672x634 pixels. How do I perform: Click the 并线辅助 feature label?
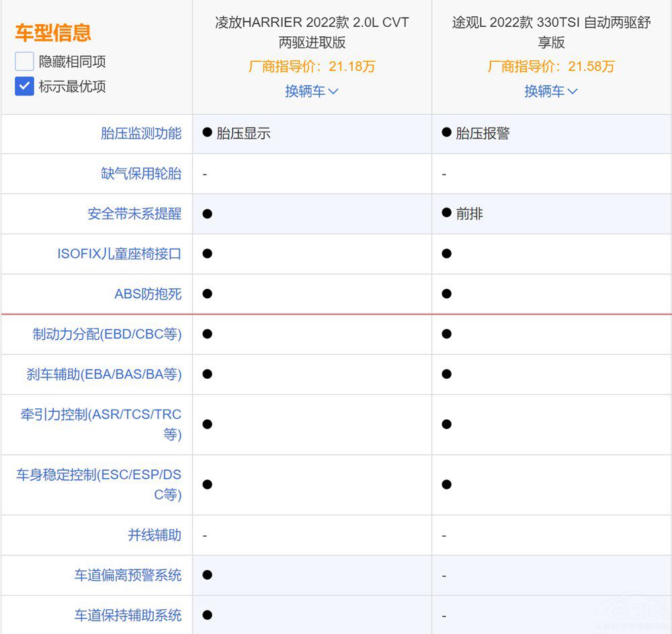pyautogui.click(x=155, y=535)
